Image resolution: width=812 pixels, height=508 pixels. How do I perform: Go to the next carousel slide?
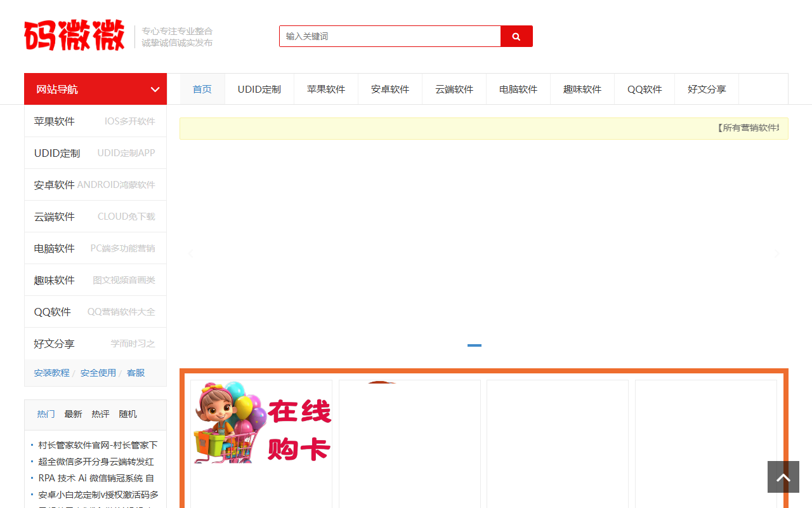[777, 253]
